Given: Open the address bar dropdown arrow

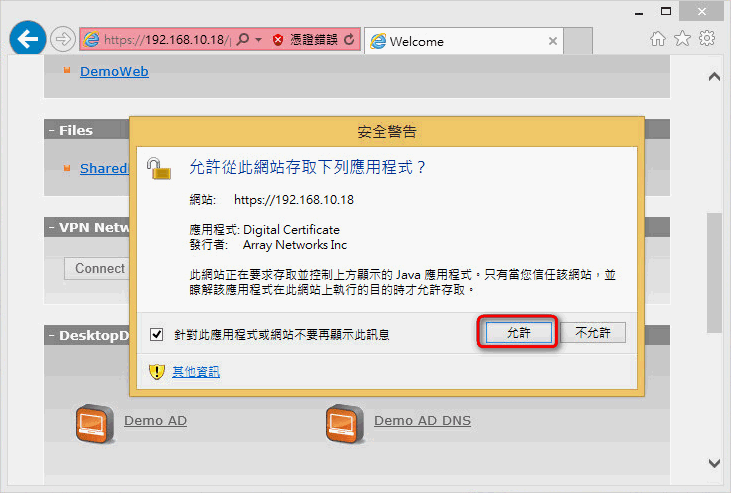Looking at the screenshot, I should point(259,40).
